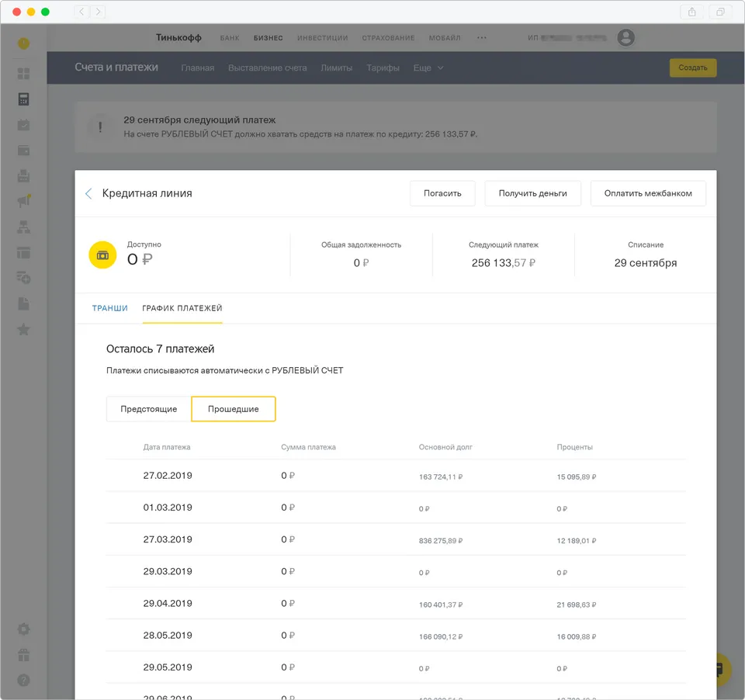Click the 01.03.2019 payment row date
This screenshot has height=700, width=745.
[168, 507]
